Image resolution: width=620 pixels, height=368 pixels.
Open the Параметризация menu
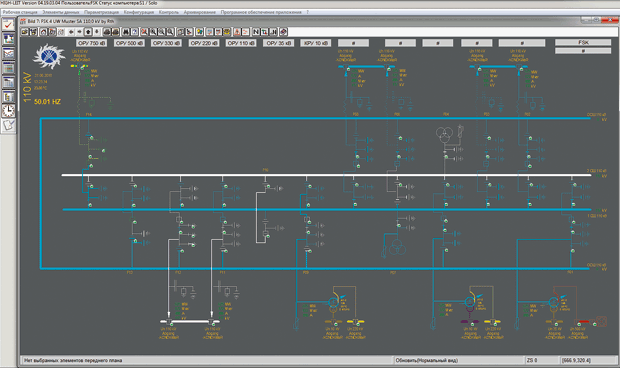click(101, 12)
